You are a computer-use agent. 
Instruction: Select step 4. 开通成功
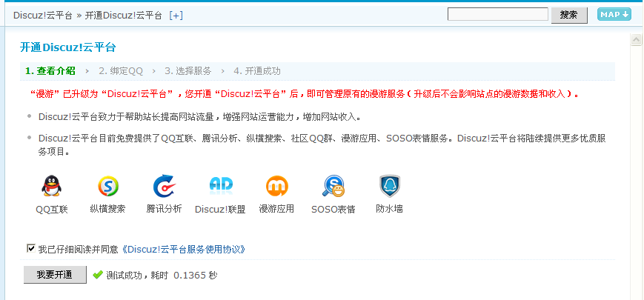(257, 71)
